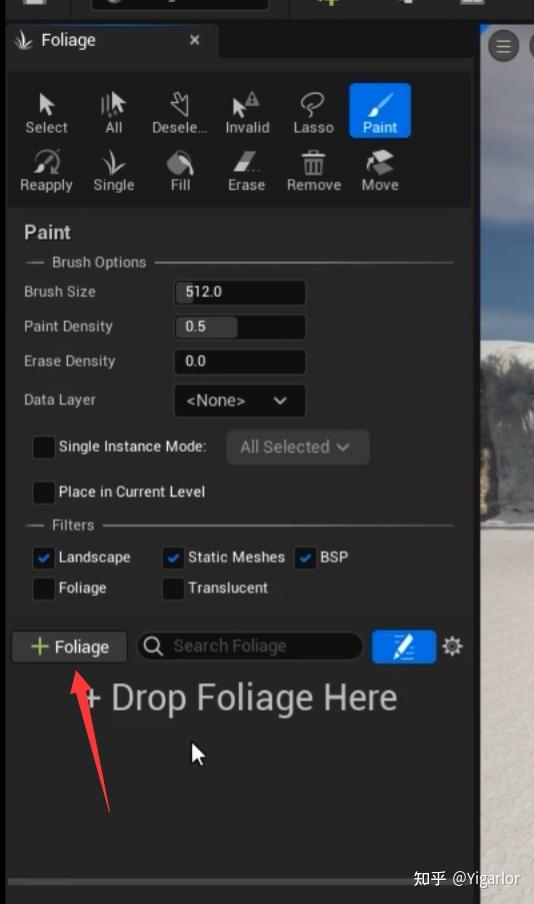Open the Data Layer dropdown

(240, 400)
